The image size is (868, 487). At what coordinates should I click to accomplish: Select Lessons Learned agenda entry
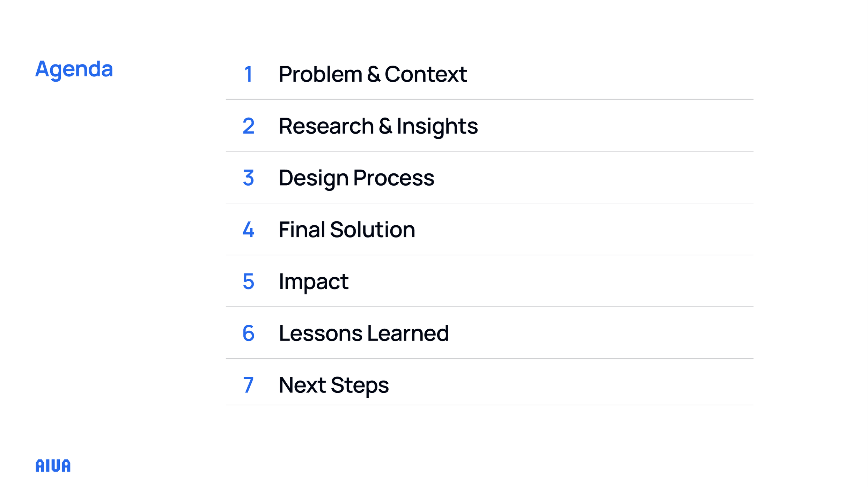pos(363,333)
